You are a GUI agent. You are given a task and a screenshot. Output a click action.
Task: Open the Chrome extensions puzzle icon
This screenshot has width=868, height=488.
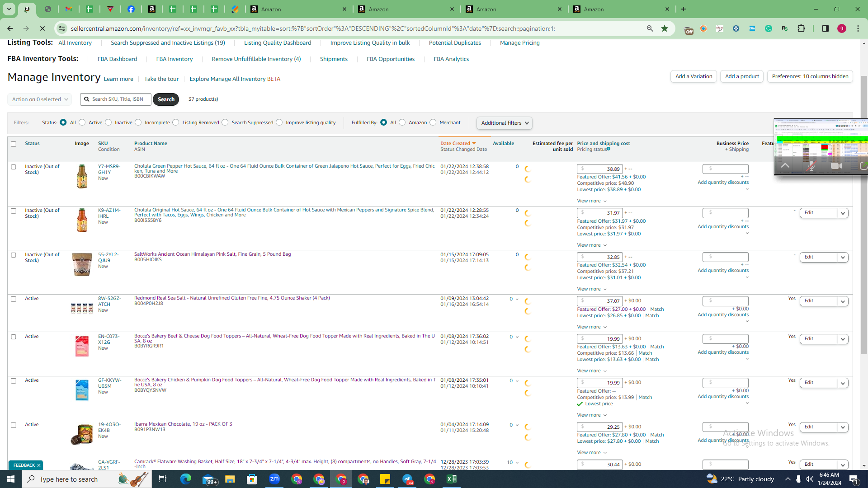click(x=802, y=28)
